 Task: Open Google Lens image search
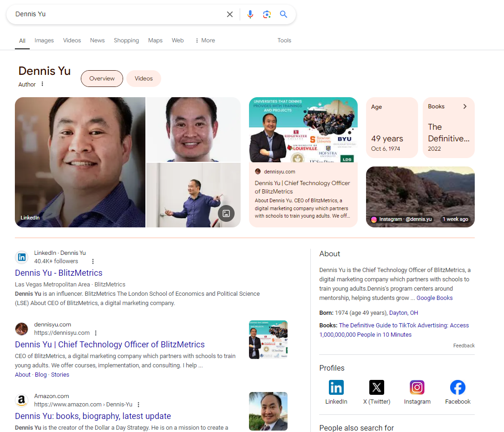pos(267,14)
